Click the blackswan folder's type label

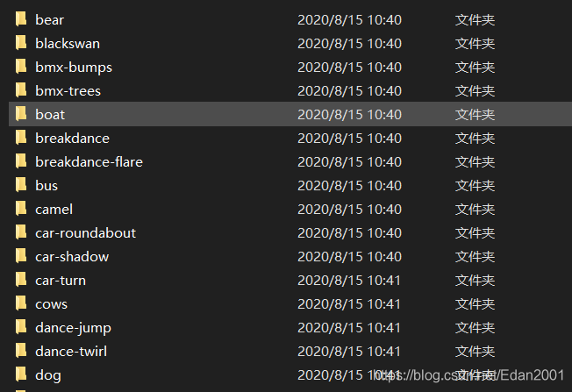pyautogui.click(x=475, y=43)
